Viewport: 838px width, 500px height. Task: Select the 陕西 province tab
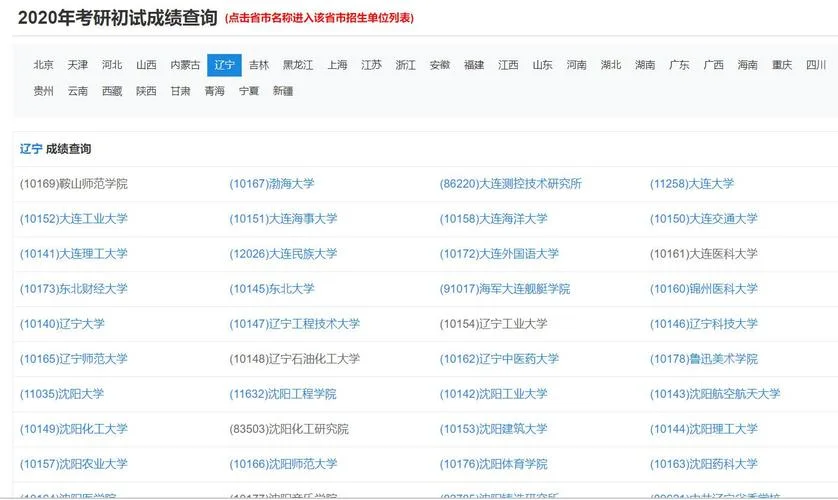coord(146,91)
